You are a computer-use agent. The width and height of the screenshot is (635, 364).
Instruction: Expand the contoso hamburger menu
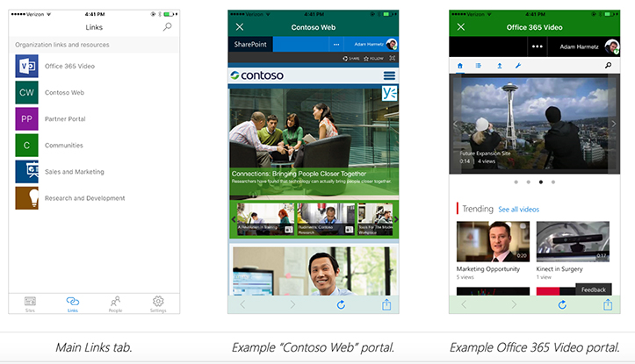tap(389, 75)
